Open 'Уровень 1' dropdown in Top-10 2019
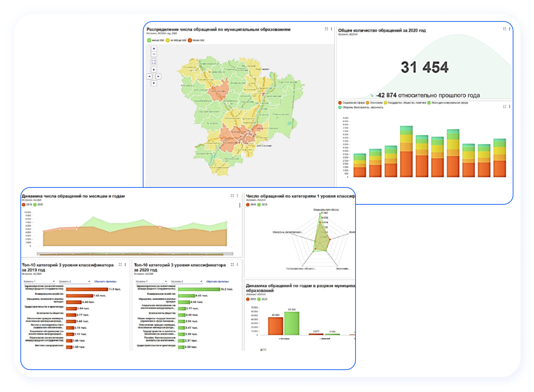This screenshot has height=392, width=534. click(x=39, y=282)
